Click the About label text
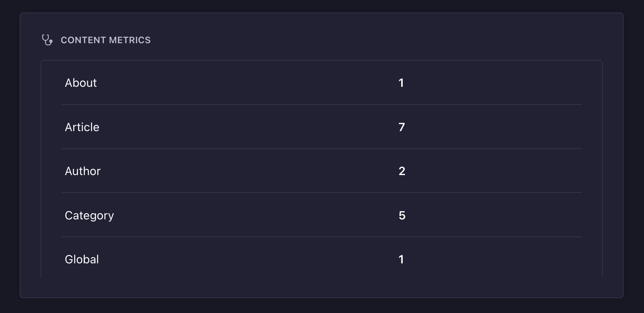 pos(81,83)
